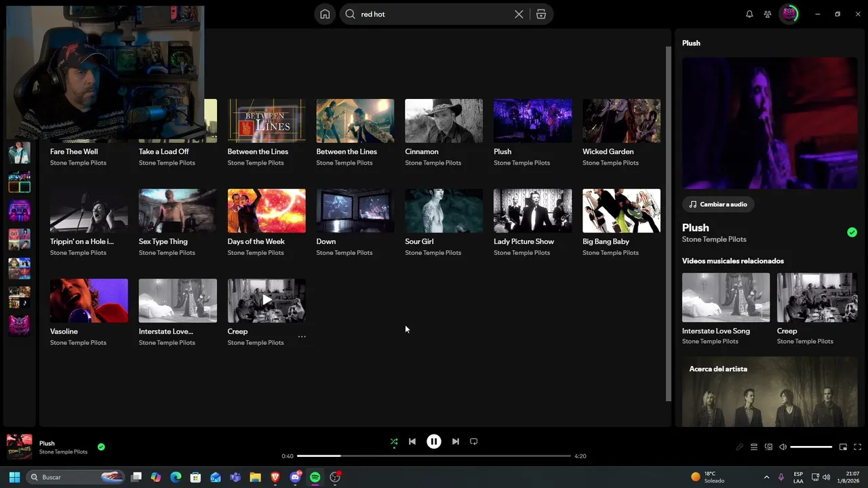The height and width of the screenshot is (488, 868).
Task: Open the 'Big Bang Baby' title
Action: pyautogui.click(x=606, y=241)
